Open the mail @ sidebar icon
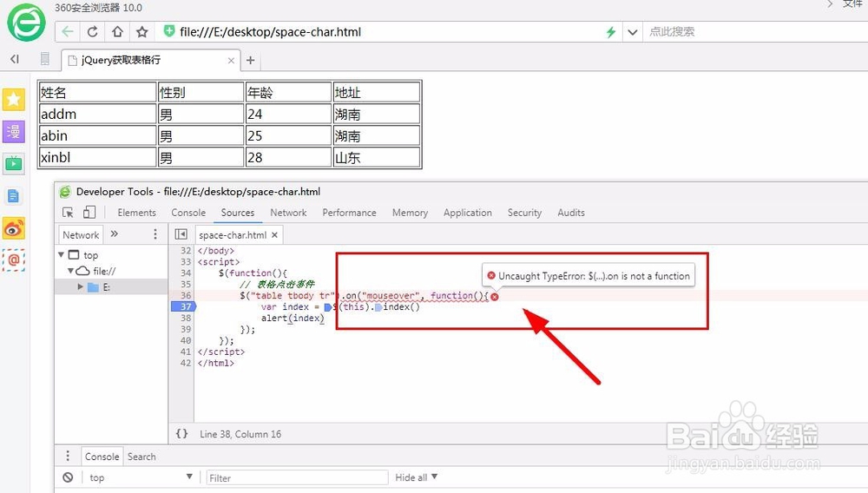The width and height of the screenshot is (868, 493). [14, 260]
